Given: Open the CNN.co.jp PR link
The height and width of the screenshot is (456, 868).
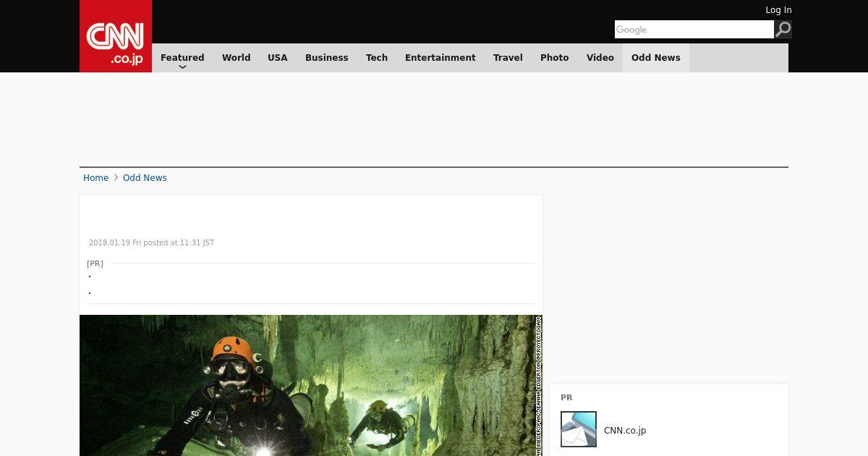Looking at the screenshot, I should (625, 431).
